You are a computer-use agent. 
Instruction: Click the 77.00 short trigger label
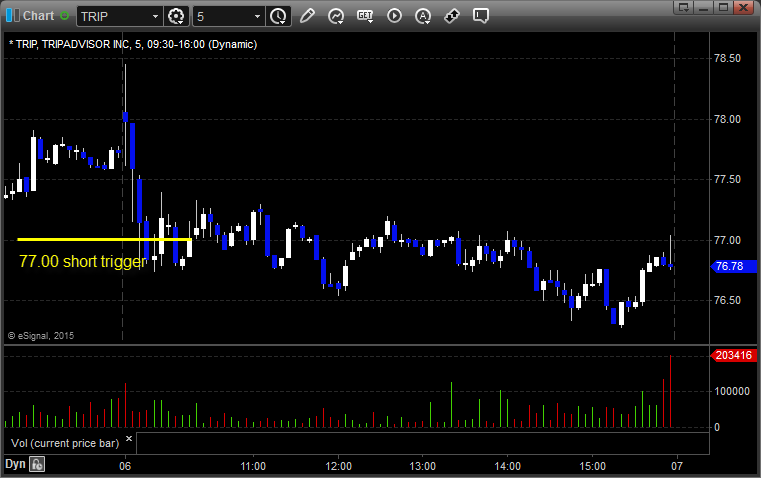coord(83,262)
